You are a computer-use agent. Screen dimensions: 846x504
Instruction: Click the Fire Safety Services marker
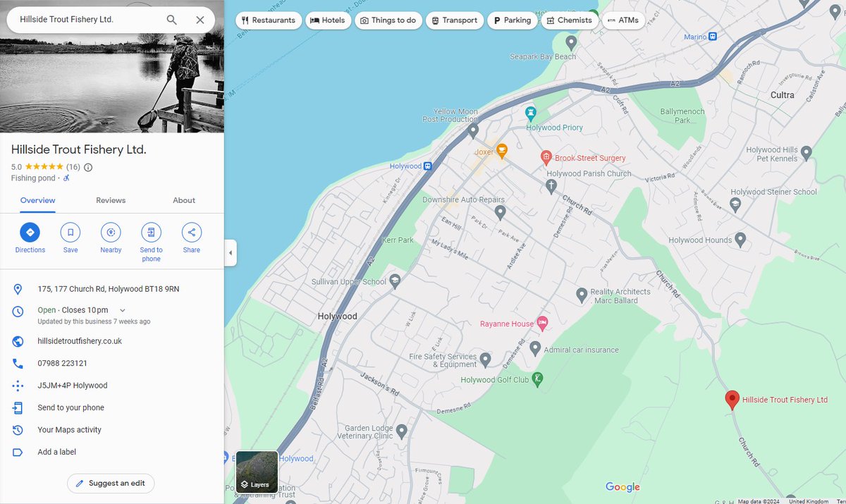[485, 360]
